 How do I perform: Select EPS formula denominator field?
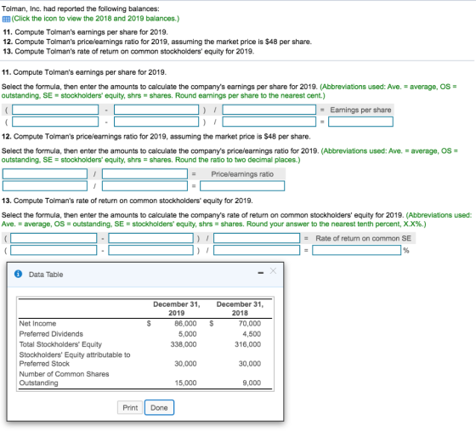point(269,110)
